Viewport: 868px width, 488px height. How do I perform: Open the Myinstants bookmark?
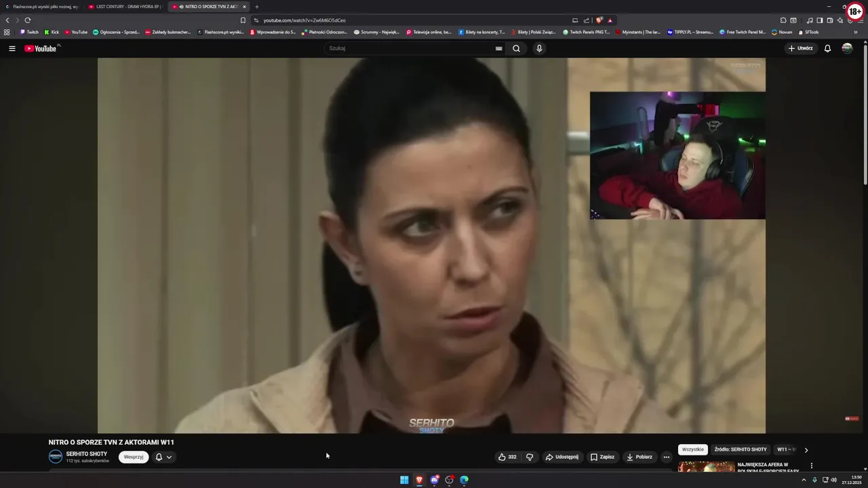coord(637,32)
